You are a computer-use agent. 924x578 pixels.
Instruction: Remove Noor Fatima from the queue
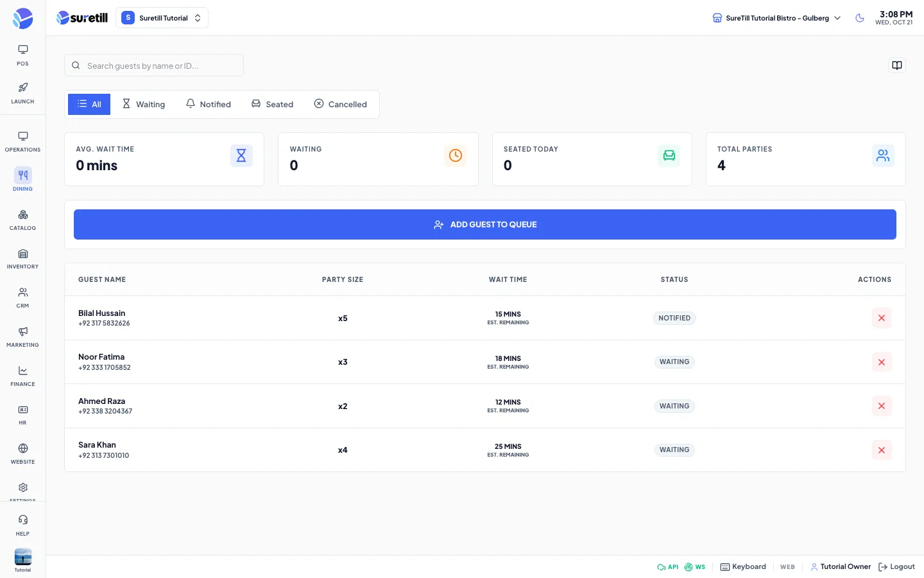882,362
